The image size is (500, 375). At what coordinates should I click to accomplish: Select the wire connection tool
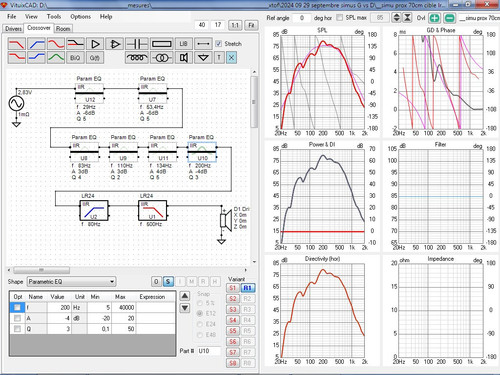(x=203, y=44)
